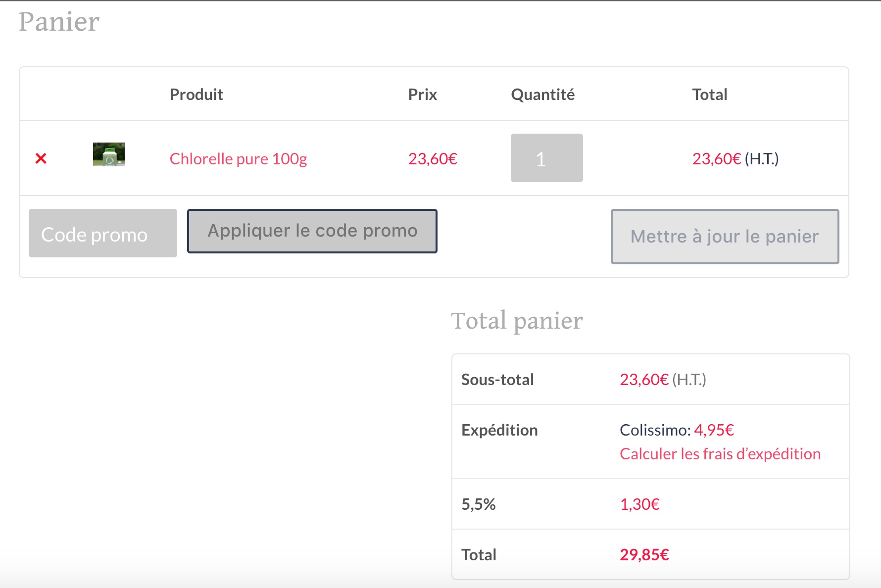This screenshot has width=881, height=588.
Task: Click the Total panier section heading
Action: (x=517, y=321)
